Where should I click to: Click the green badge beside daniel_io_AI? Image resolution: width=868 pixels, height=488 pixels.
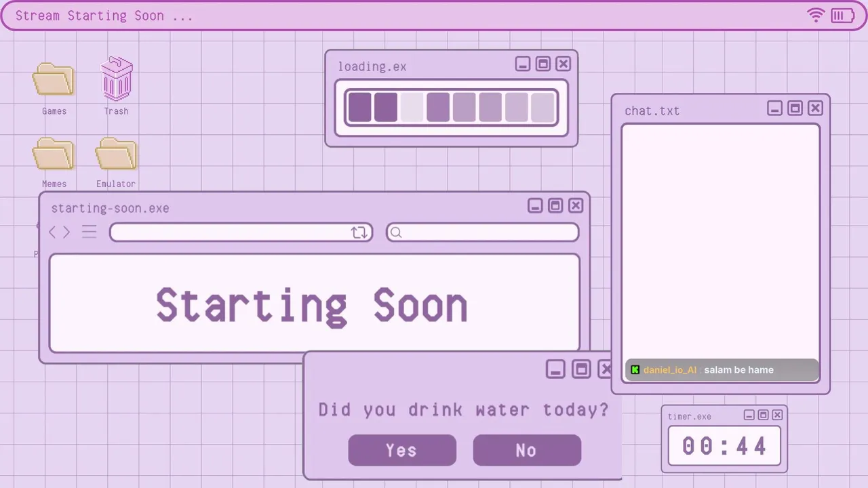(x=635, y=370)
